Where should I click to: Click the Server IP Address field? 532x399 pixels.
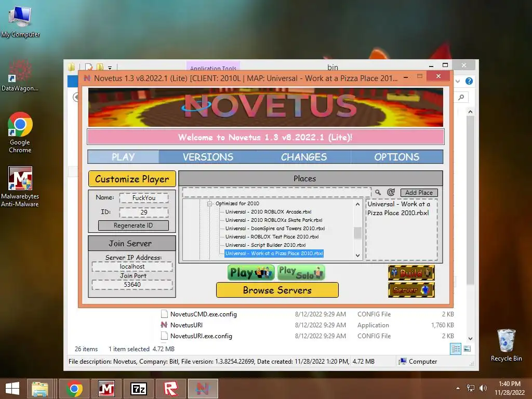(132, 267)
